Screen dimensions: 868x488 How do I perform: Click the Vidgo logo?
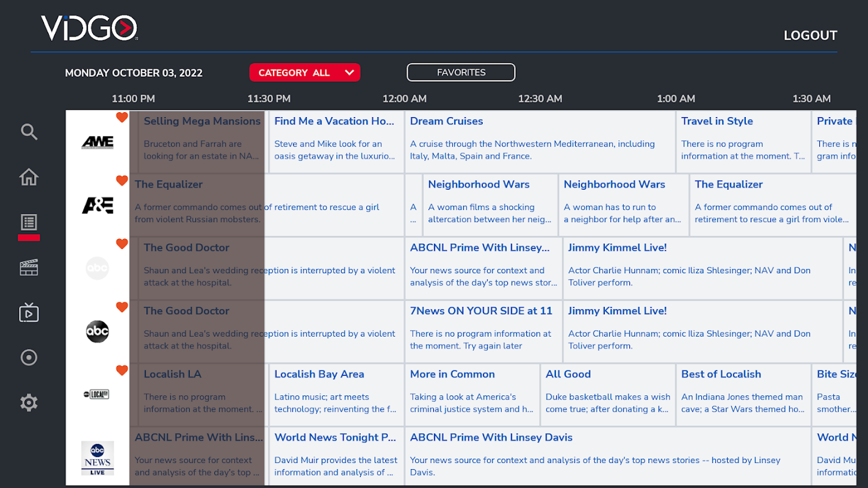click(x=89, y=28)
